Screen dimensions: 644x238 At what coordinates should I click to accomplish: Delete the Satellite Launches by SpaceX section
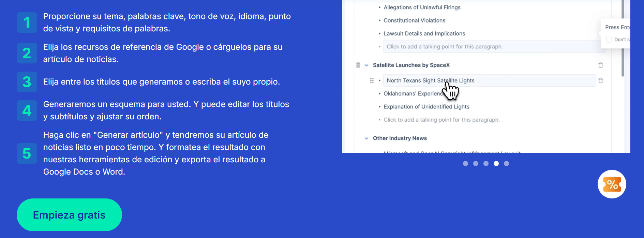click(x=601, y=65)
